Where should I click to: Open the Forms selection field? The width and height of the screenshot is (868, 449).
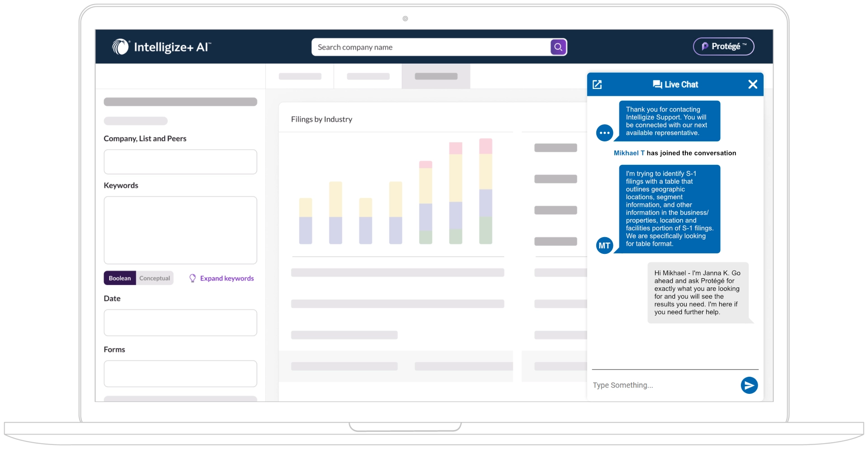(180, 374)
